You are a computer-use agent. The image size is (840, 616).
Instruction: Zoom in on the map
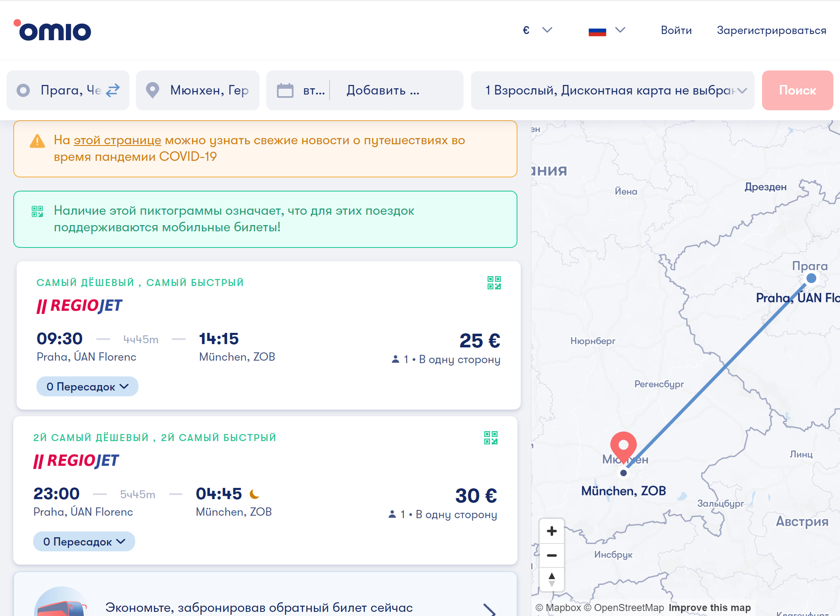552,531
